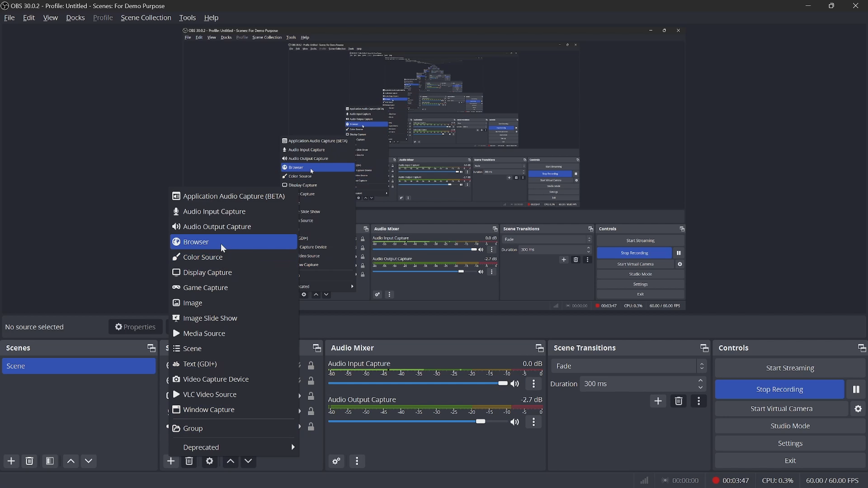Open scene filters icon in Scenes panel
The height and width of the screenshot is (488, 868).
tap(50, 461)
